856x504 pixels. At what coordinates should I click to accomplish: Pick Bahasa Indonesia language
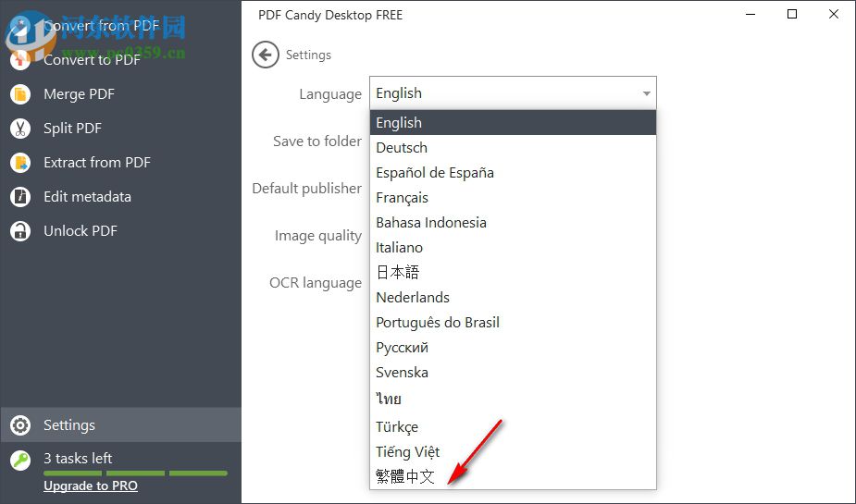[x=514, y=223]
